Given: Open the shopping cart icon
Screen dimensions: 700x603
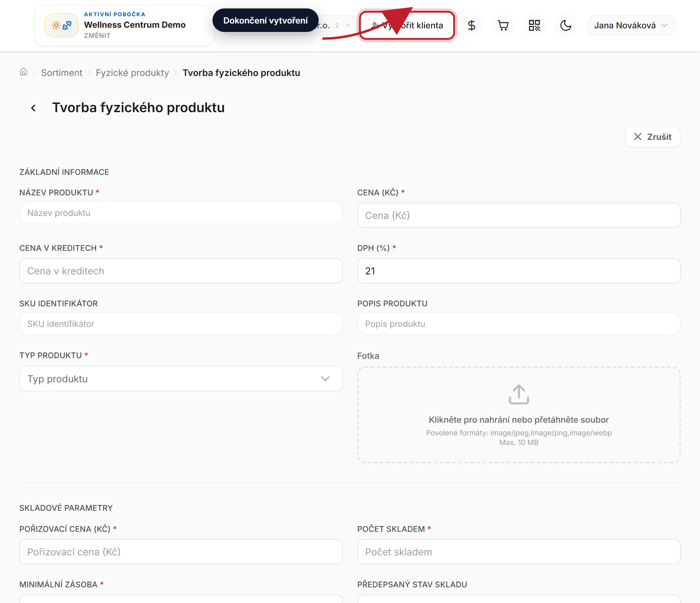Looking at the screenshot, I should [503, 25].
